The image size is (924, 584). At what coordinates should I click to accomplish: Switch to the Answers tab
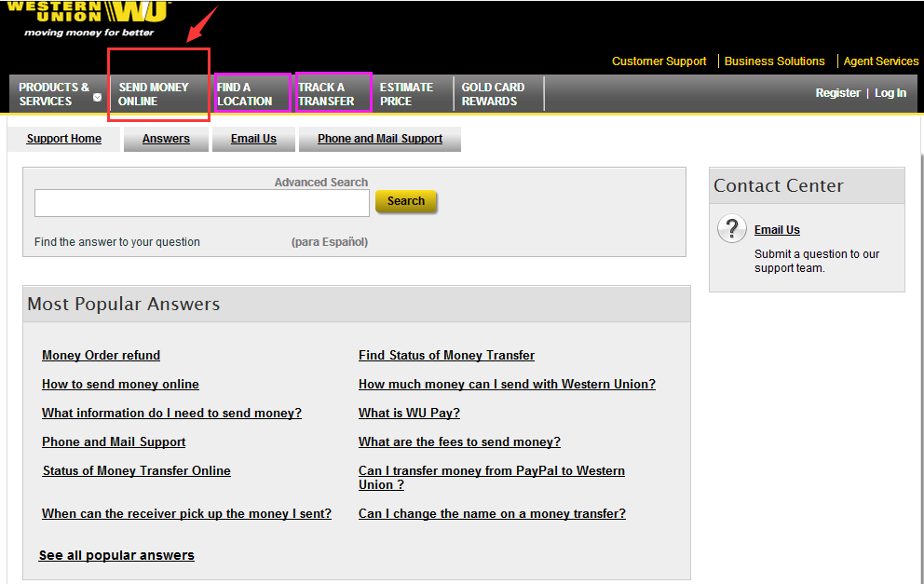(166, 139)
